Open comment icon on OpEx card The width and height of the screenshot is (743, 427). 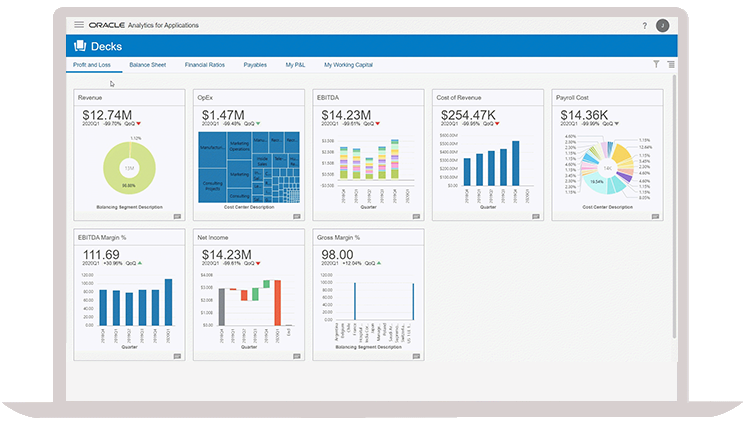(297, 217)
